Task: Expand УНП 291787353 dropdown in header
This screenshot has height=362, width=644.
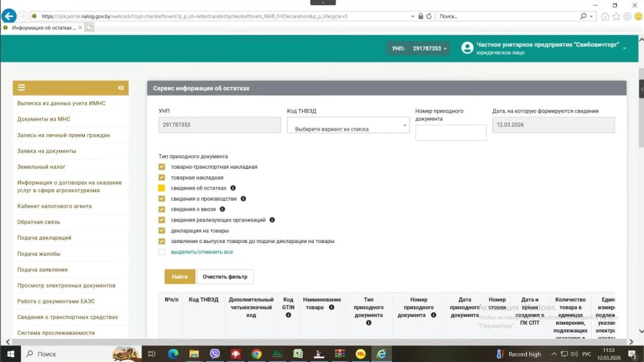Action: (418, 48)
